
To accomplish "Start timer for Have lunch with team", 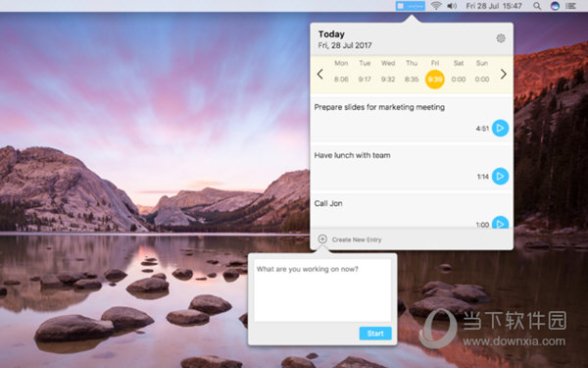I will tap(500, 176).
